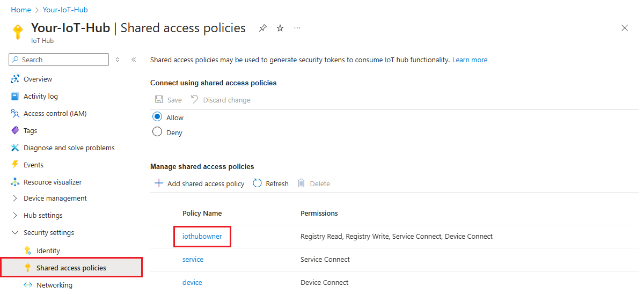Viewport: 644px width, 294px height.
Task: Click the Events lightning icon
Action: (x=15, y=165)
